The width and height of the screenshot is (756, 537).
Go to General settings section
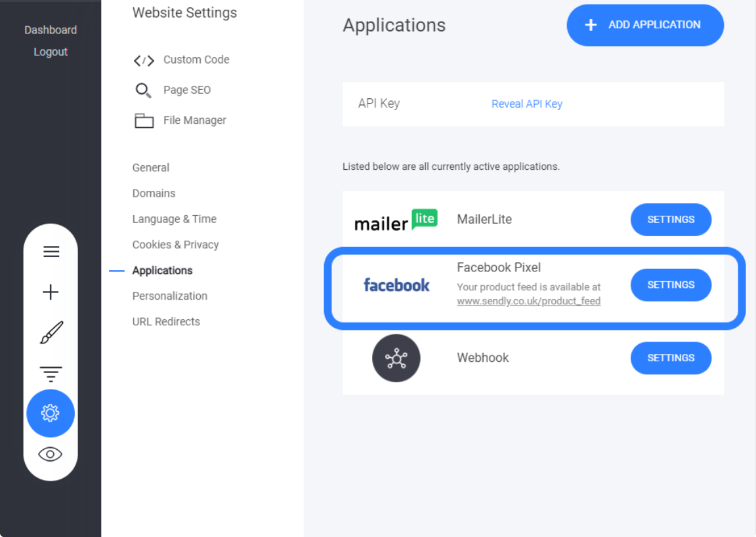coord(151,168)
